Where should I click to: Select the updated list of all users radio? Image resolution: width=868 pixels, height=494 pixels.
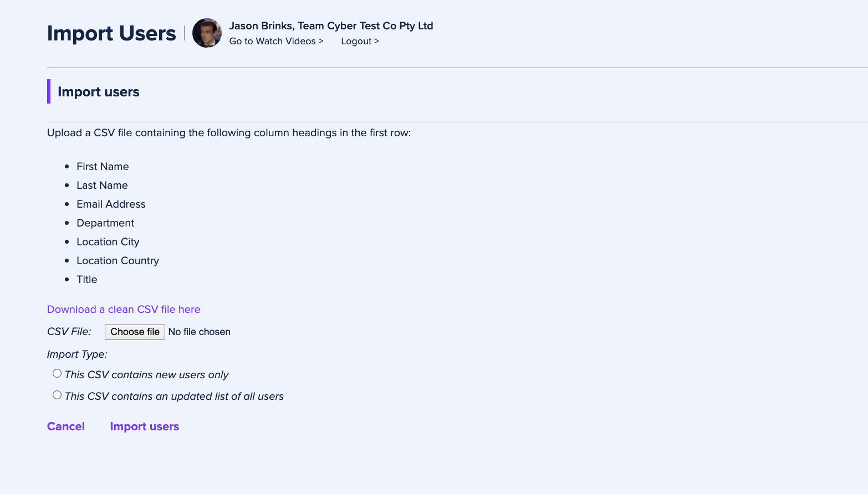tap(57, 395)
